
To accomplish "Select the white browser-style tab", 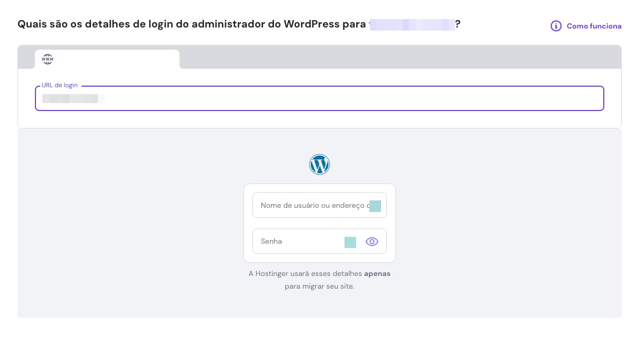I will tap(116, 59).
